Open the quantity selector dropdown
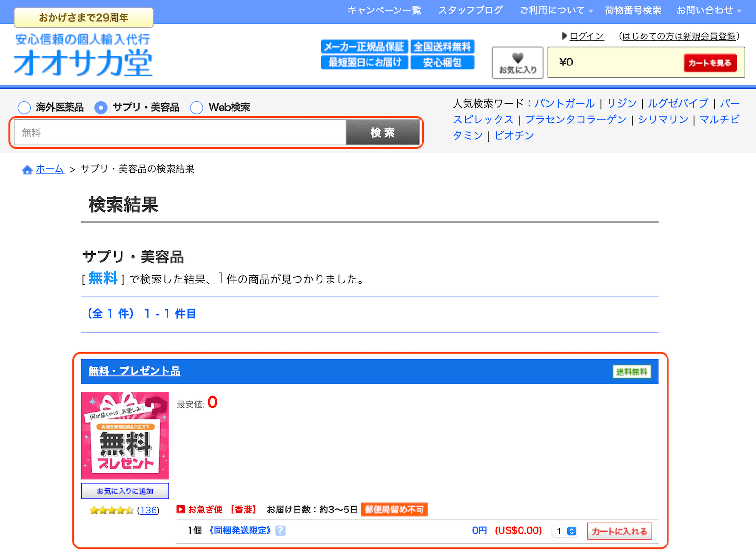Viewport: 756px width, 556px height. click(x=565, y=531)
